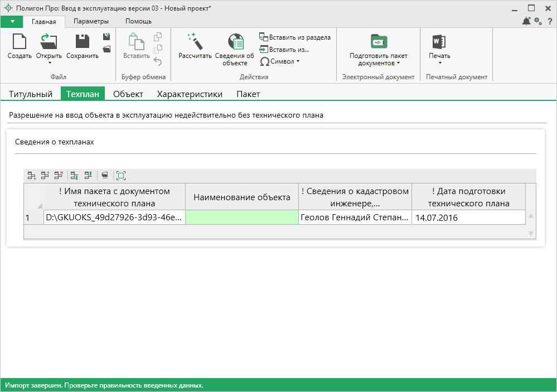557x392 pixels.
Task: Run the Рассчитать magic wand tool
Action: pos(195,42)
